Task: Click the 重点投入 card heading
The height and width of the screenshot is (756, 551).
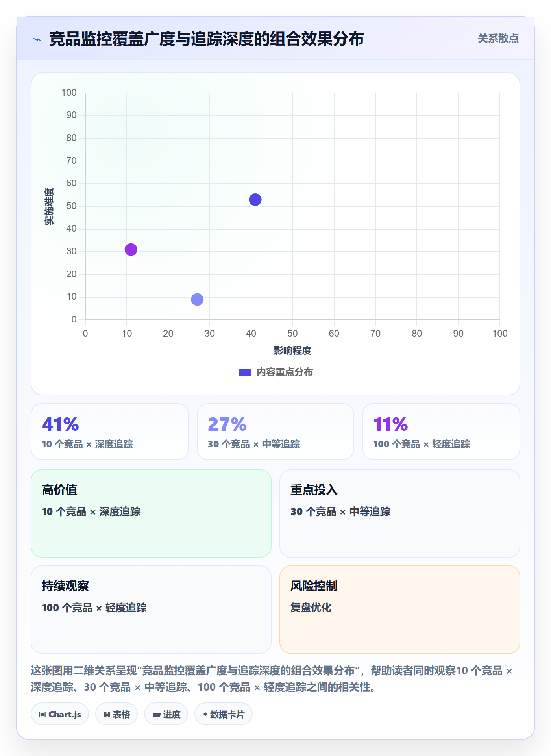Action: 314,490
